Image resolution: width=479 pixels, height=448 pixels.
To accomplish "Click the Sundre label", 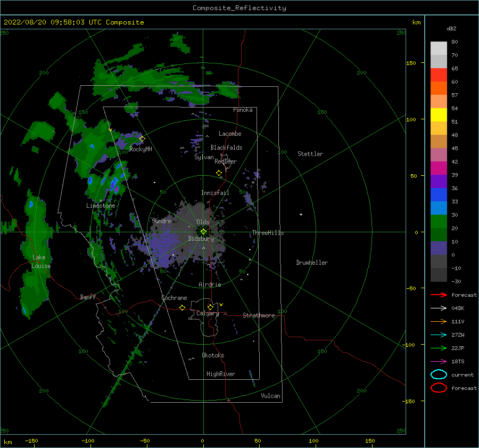I will (161, 221).
